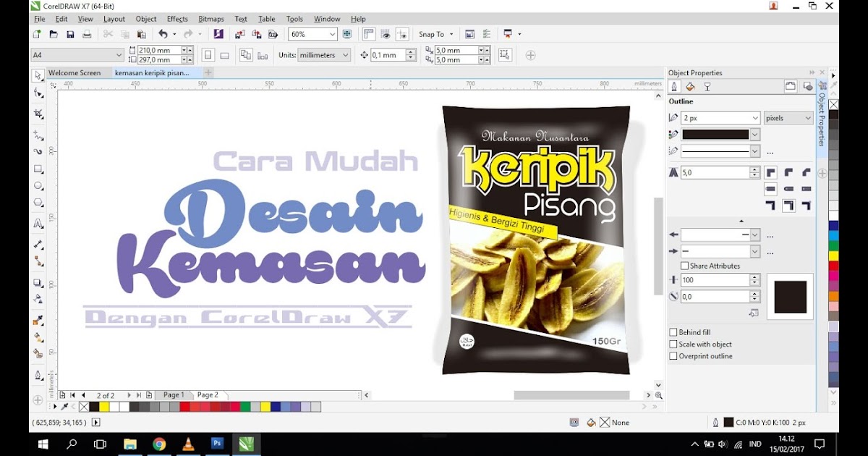Select the no-color swatch in the right-hand palette
This screenshot has height=456, width=868.
coord(833,105)
